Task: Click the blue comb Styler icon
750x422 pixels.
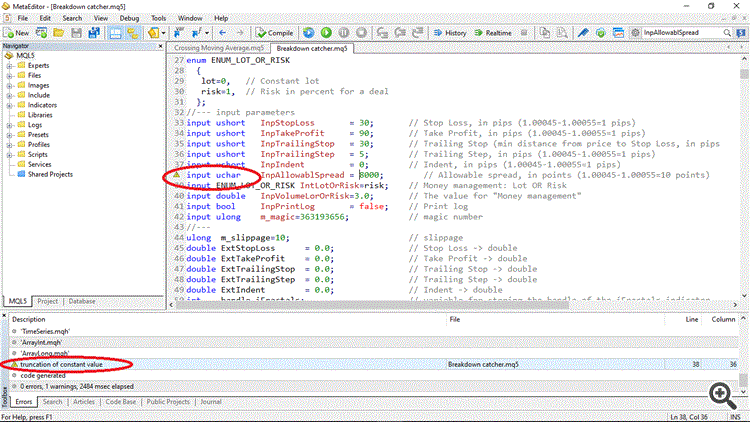Action: click(583, 33)
